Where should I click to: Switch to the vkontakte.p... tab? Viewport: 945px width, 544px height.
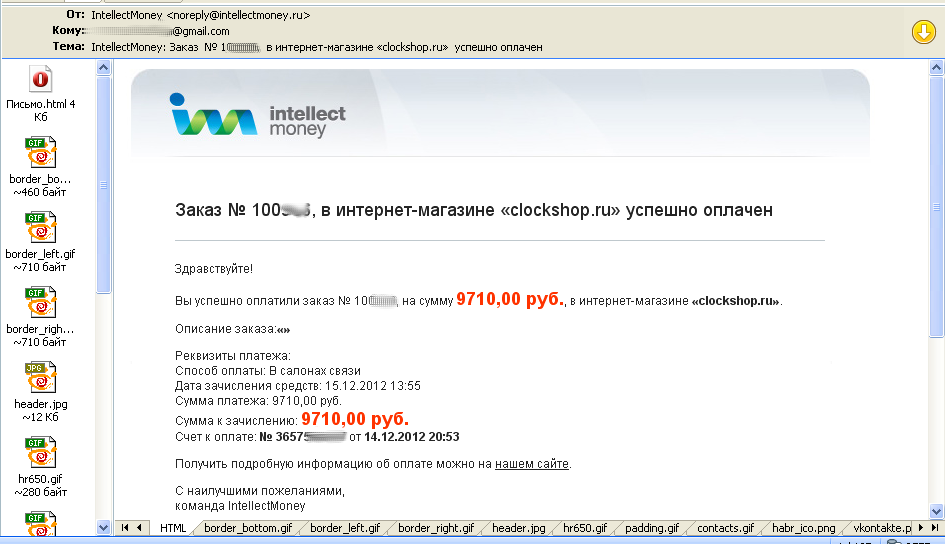882,528
